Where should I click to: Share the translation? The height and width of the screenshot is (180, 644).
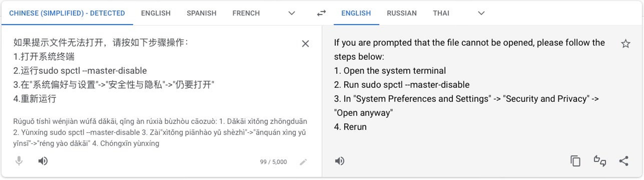[624, 161]
